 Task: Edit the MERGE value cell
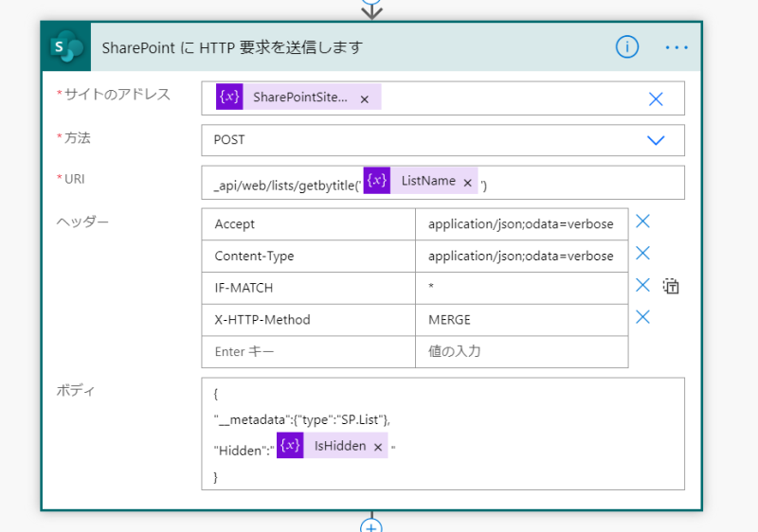(x=522, y=320)
